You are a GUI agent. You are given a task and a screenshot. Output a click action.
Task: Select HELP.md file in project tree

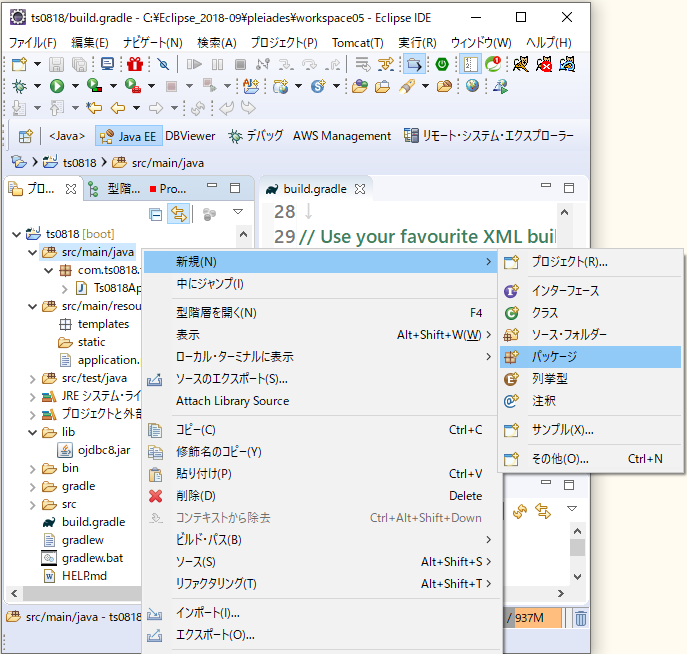tap(75, 576)
